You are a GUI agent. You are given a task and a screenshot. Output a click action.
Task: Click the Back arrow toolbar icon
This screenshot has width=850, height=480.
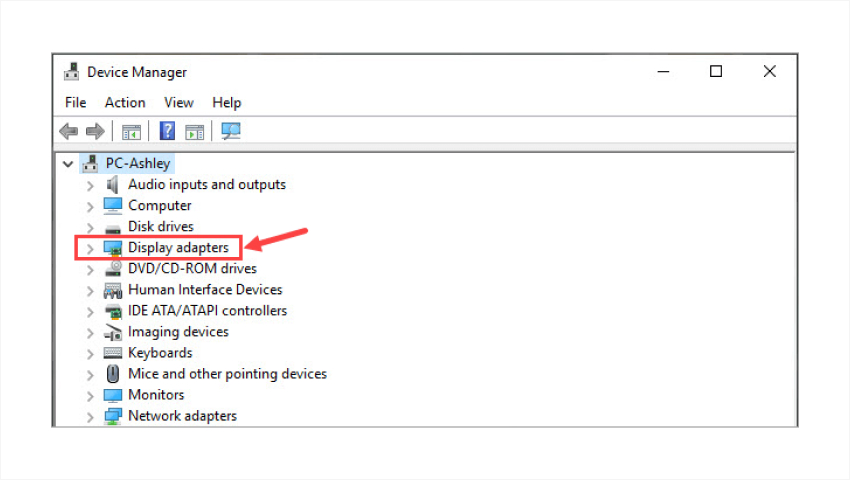pyautogui.click(x=69, y=131)
